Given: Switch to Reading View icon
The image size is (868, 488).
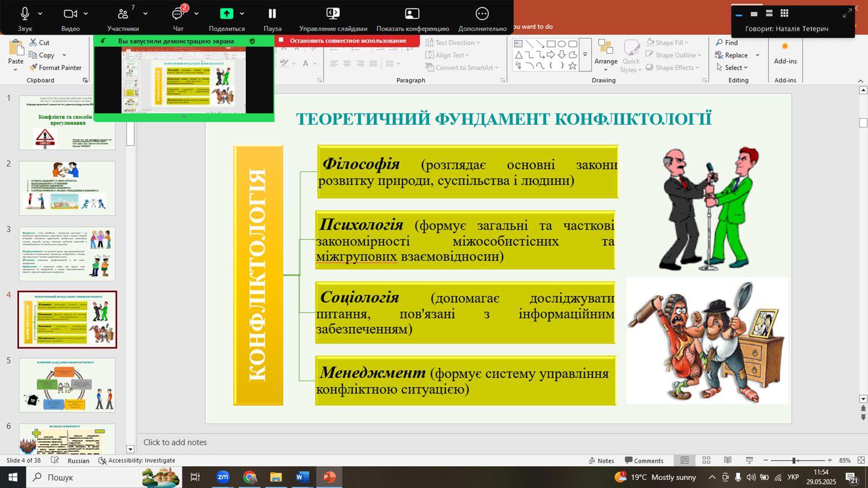Looking at the screenshot, I should 727,460.
